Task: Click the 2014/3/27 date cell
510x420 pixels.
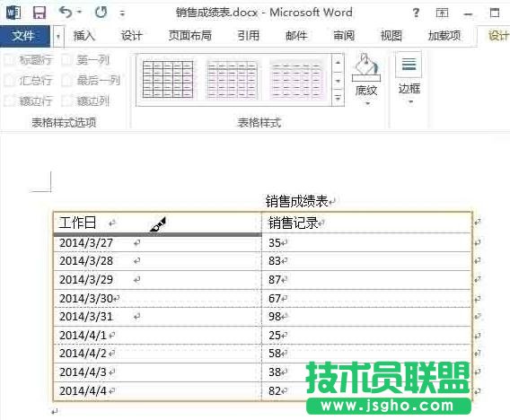Action: click(157, 243)
